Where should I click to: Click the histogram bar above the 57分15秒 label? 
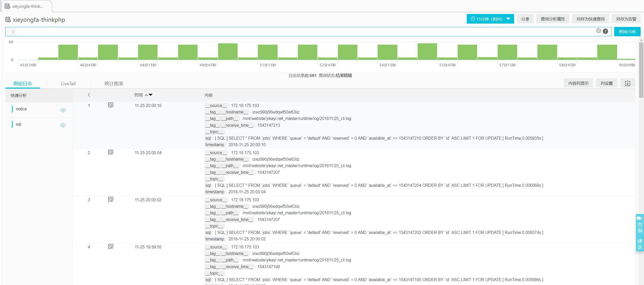pos(507,52)
